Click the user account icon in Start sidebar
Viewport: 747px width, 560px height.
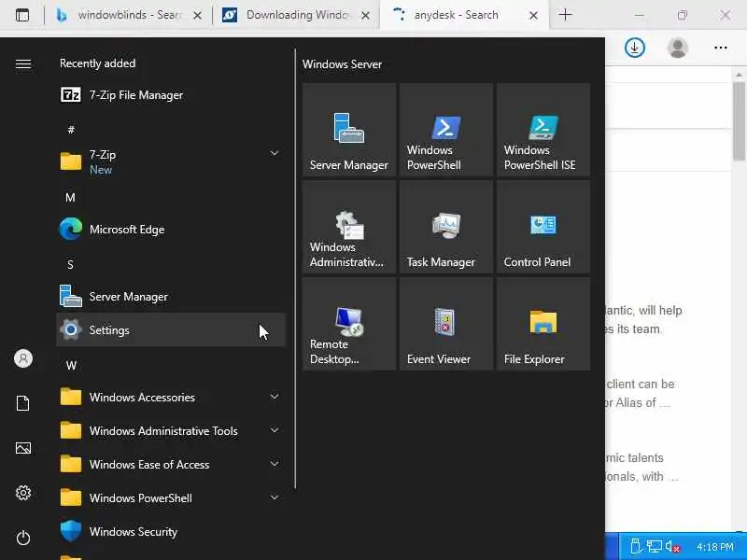pos(23,358)
